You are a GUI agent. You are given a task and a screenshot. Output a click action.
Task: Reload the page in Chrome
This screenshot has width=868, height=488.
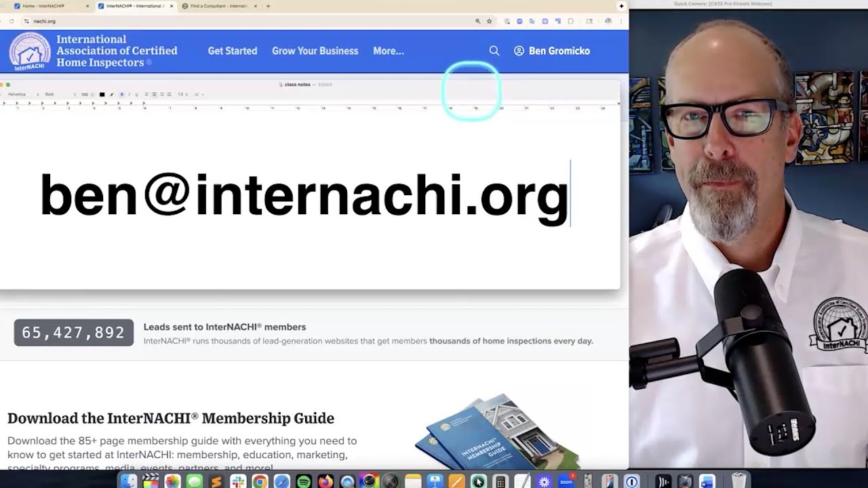coord(12,21)
